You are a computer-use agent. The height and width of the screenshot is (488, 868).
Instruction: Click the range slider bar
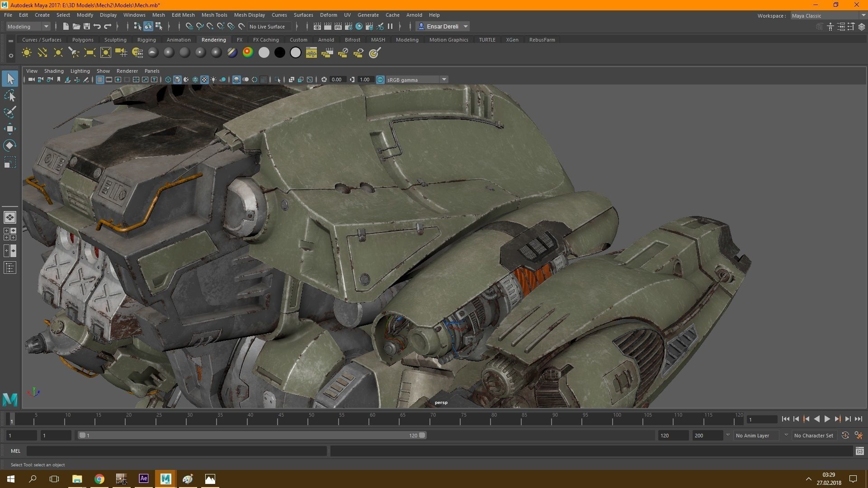tap(252, 436)
